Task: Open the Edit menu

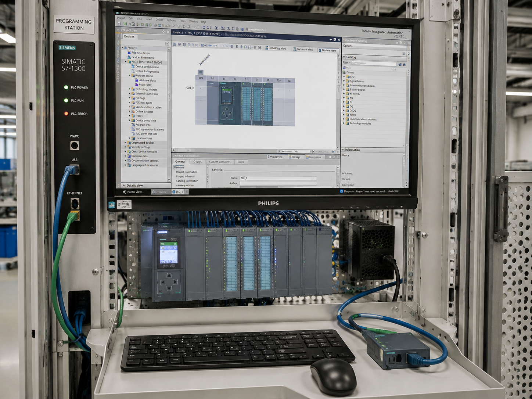Action: coord(131,18)
